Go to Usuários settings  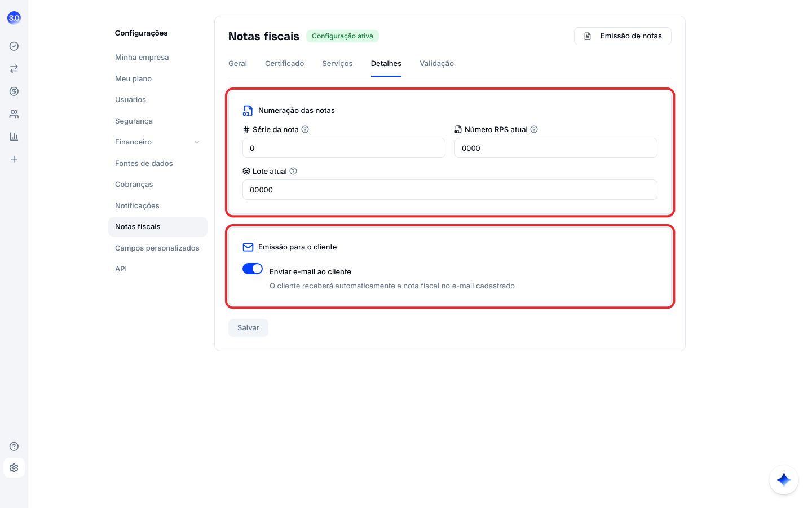coord(158,100)
